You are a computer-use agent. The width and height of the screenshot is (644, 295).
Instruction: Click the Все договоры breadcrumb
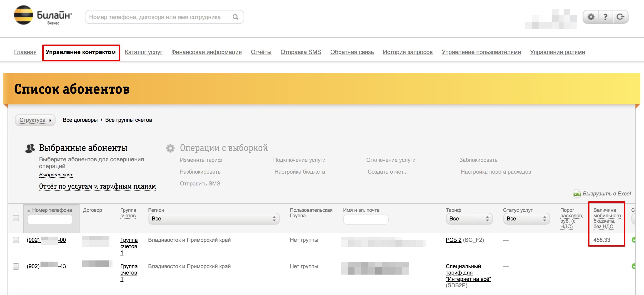(80, 120)
